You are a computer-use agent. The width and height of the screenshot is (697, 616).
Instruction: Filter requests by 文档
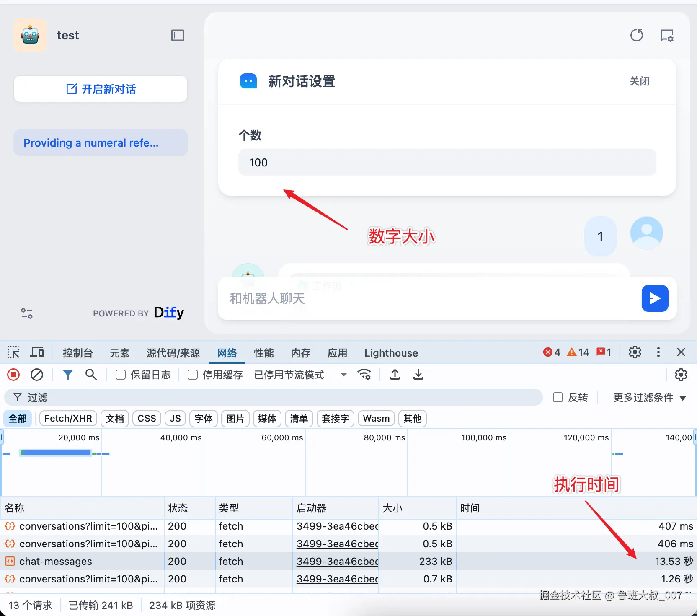click(115, 419)
